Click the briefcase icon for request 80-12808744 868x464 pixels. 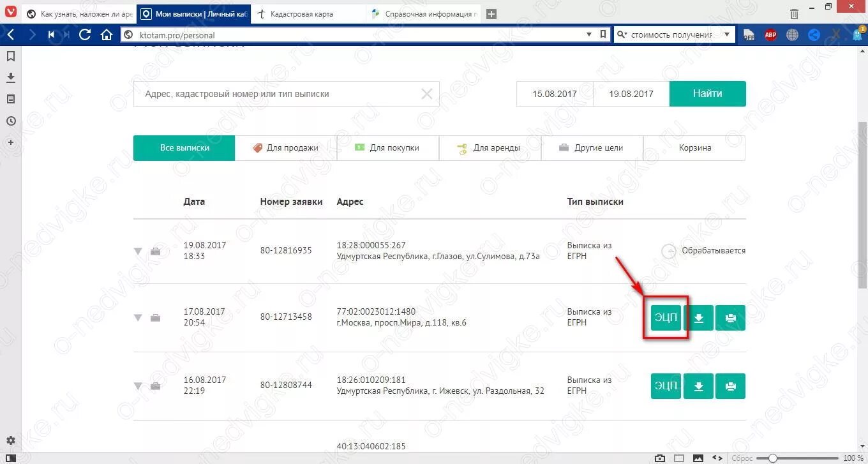[x=155, y=386]
